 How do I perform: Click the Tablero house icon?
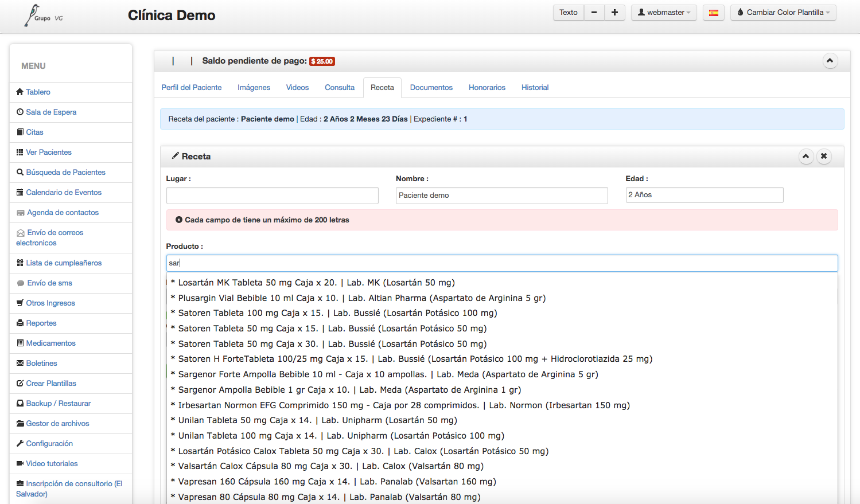tap(20, 92)
